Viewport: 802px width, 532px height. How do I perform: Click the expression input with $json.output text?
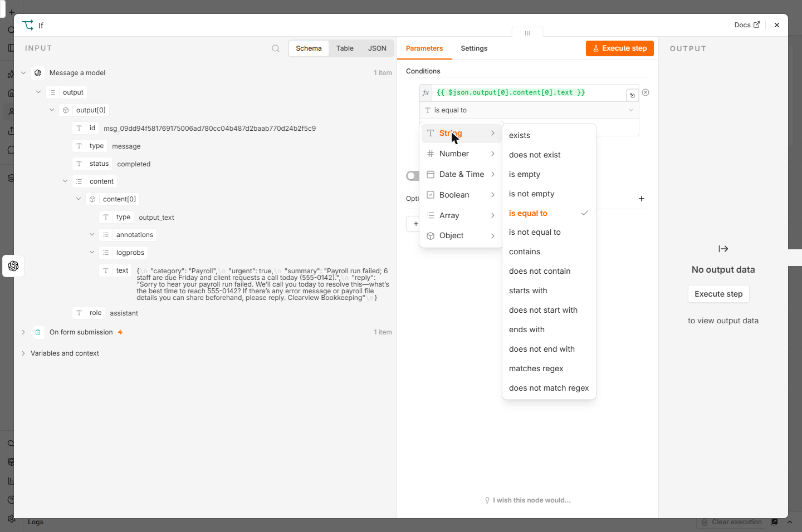click(528, 93)
